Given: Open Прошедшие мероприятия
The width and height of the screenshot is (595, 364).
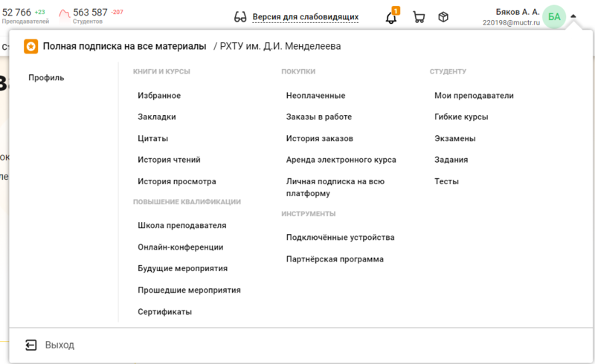Looking at the screenshot, I should pos(189,290).
